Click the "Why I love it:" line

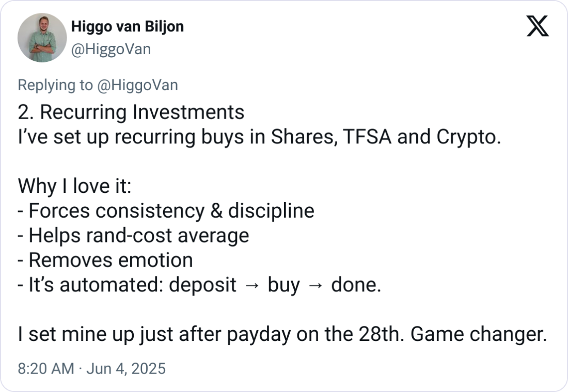pos(75,186)
